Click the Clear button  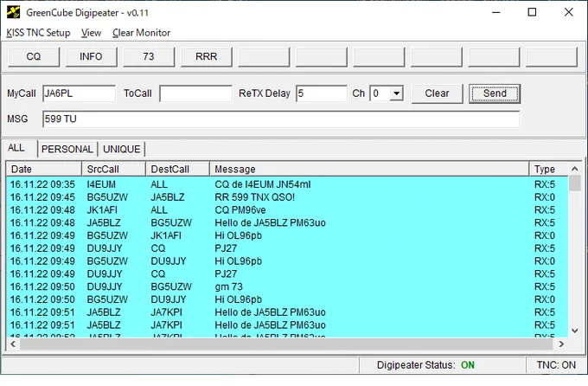438,93
